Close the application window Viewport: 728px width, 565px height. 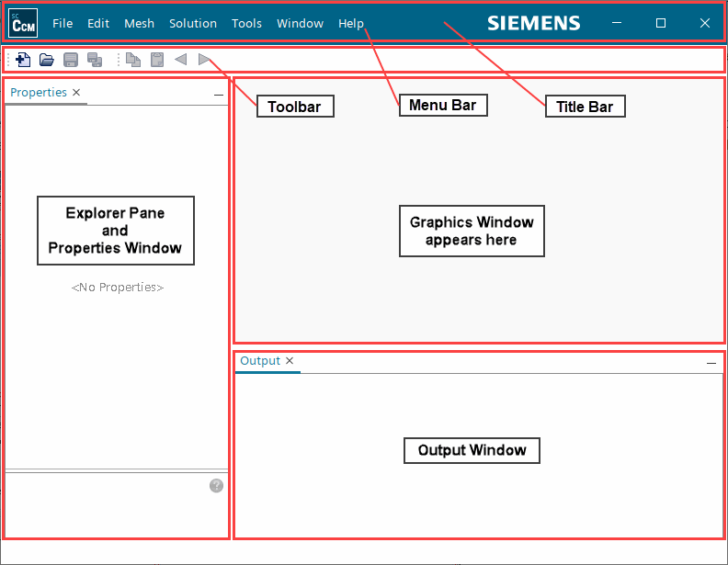point(705,23)
